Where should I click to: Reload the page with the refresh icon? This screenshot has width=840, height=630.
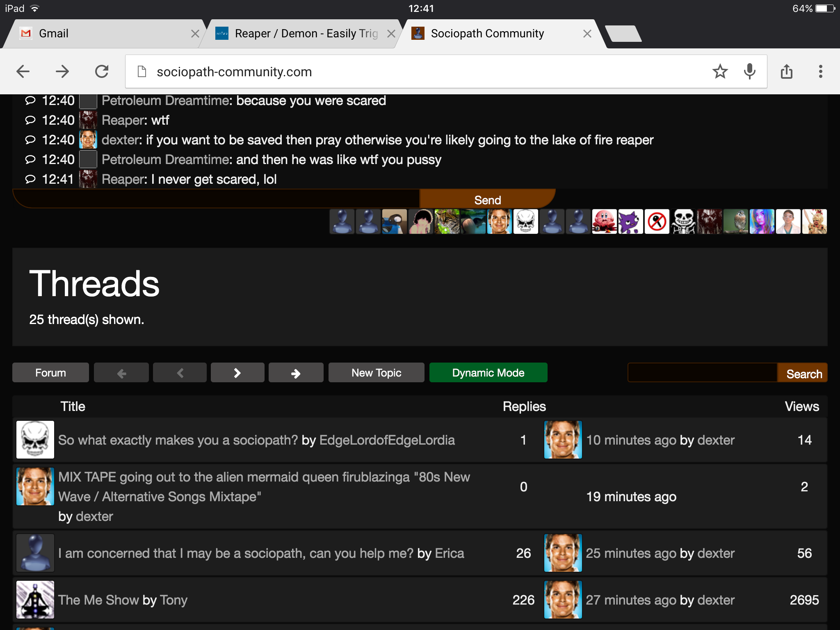[x=102, y=72]
